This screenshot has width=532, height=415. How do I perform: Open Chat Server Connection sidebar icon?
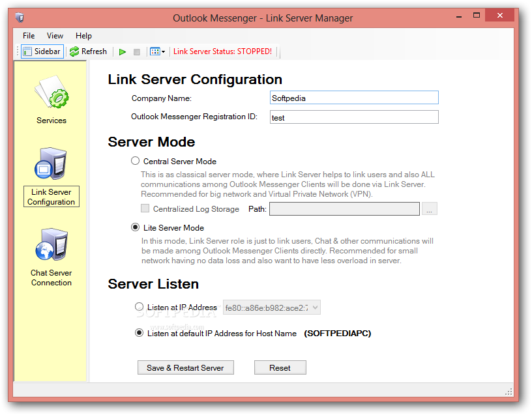(x=52, y=244)
